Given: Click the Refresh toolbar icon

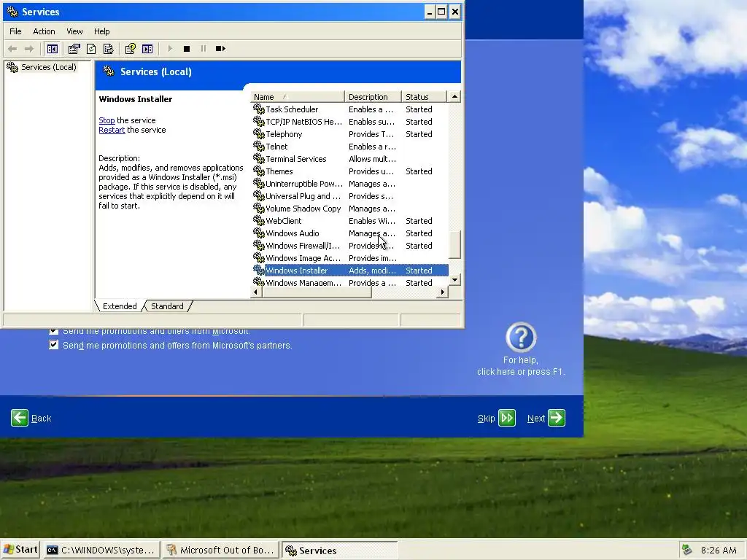Looking at the screenshot, I should (x=91, y=49).
